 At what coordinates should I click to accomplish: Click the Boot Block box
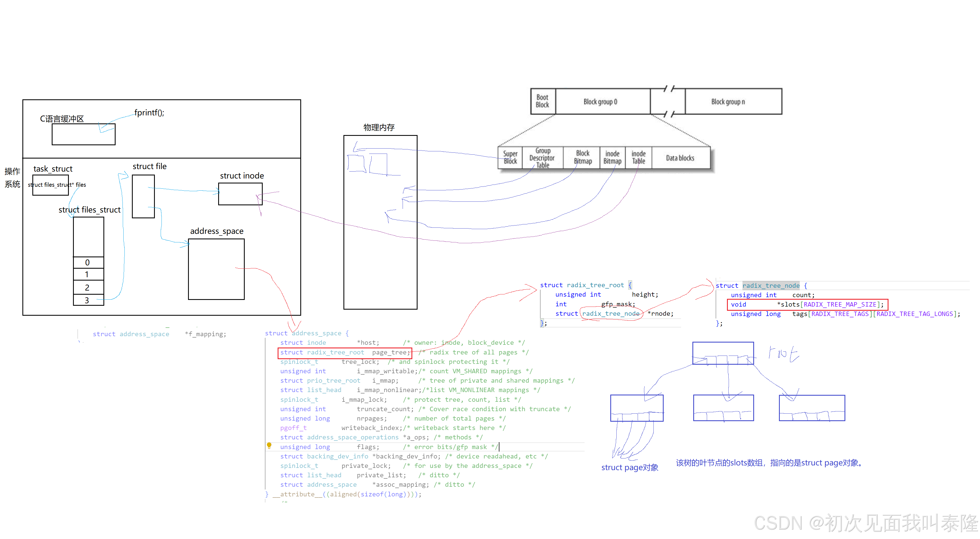543,101
